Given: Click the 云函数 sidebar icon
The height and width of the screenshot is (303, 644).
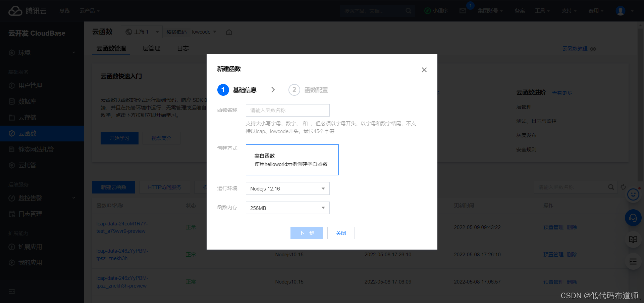Looking at the screenshot, I should 12,133.
